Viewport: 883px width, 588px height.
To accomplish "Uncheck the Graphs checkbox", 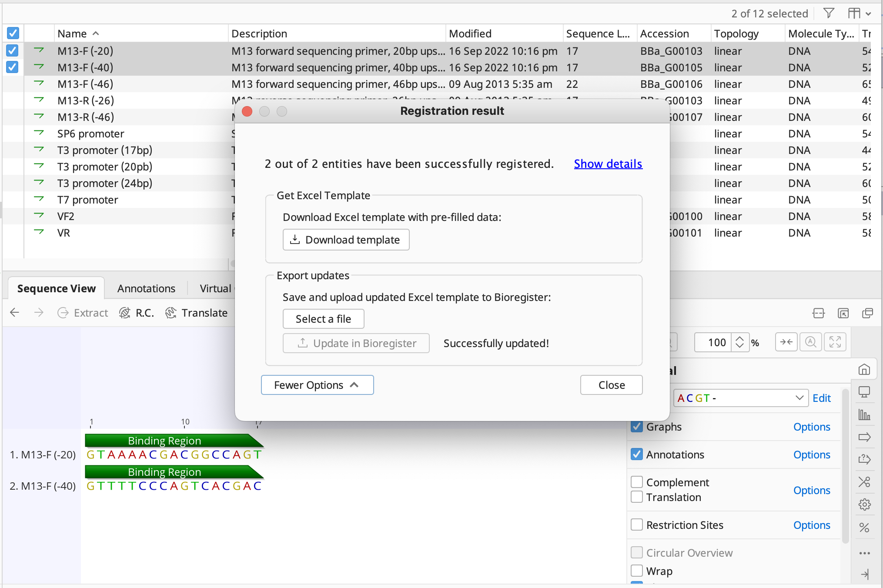I will click(637, 427).
